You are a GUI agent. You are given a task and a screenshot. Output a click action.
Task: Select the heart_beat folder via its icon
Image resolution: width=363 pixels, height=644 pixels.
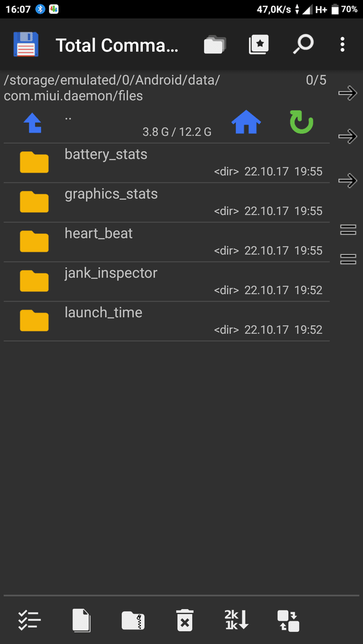tap(34, 241)
